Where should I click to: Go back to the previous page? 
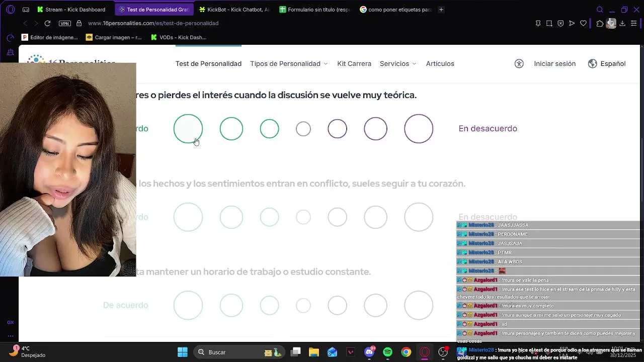click(x=25, y=23)
